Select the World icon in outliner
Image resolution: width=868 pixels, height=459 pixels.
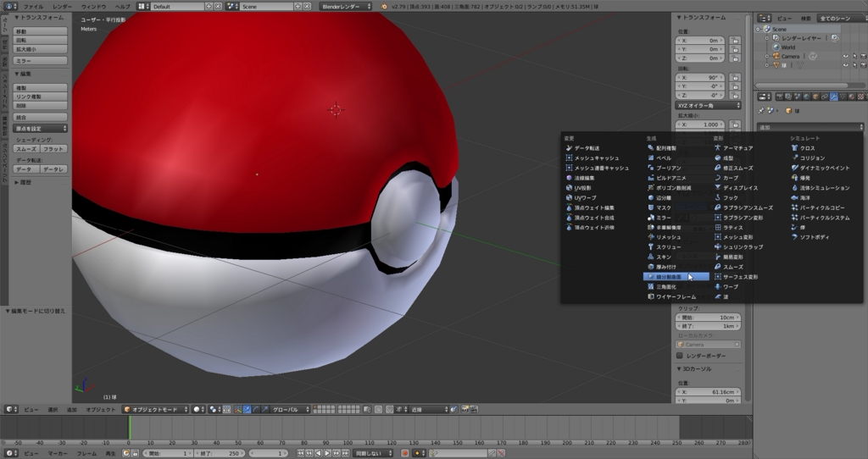pos(775,47)
